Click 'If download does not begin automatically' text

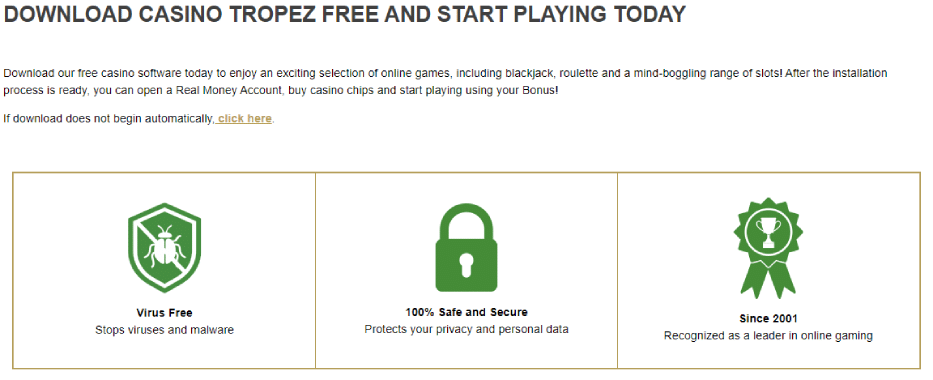[108, 118]
